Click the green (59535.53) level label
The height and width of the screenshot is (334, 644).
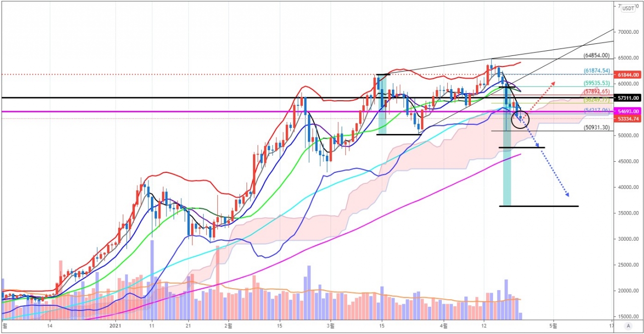(597, 83)
